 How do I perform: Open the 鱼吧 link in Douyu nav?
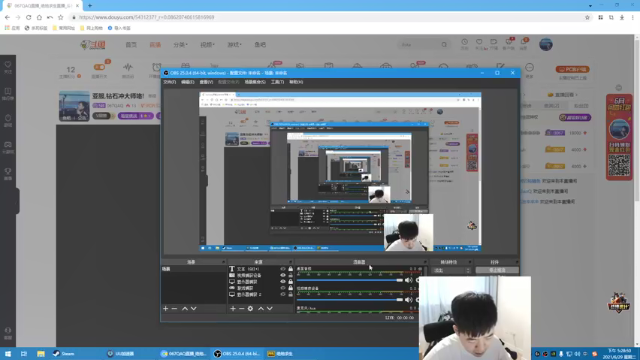coord(260,44)
